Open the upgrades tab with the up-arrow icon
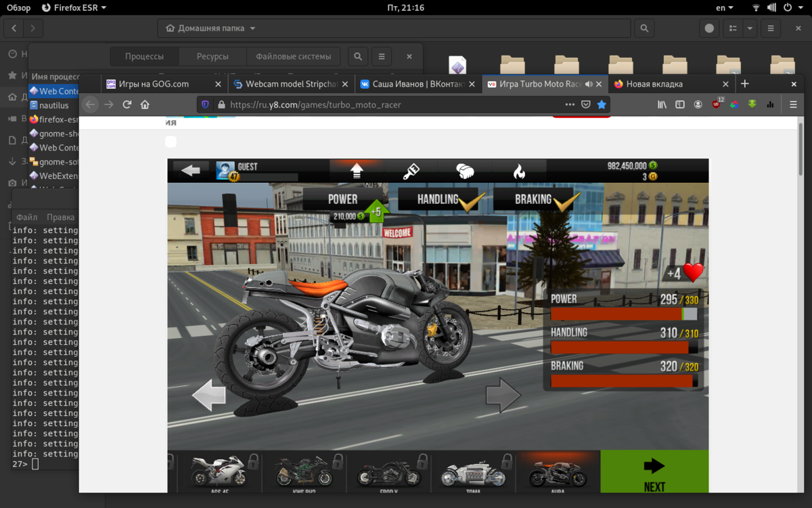Image resolution: width=812 pixels, height=508 pixels. pyautogui.click(x=357, y=171)
